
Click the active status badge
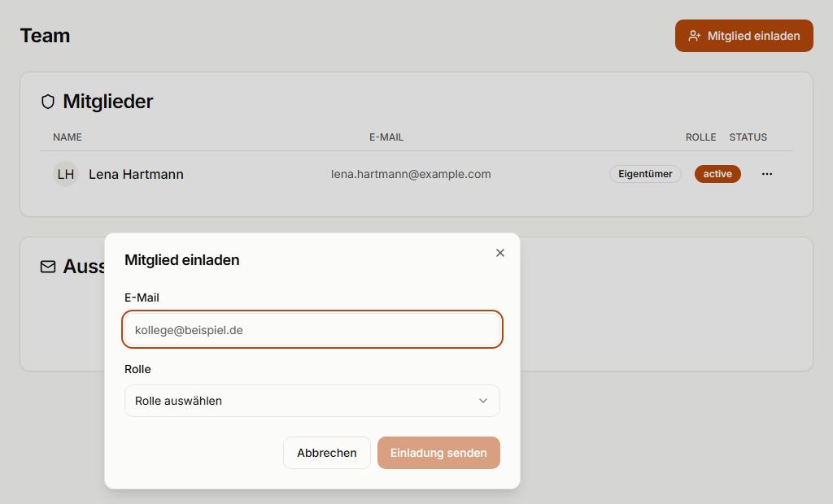click(717, 174)
